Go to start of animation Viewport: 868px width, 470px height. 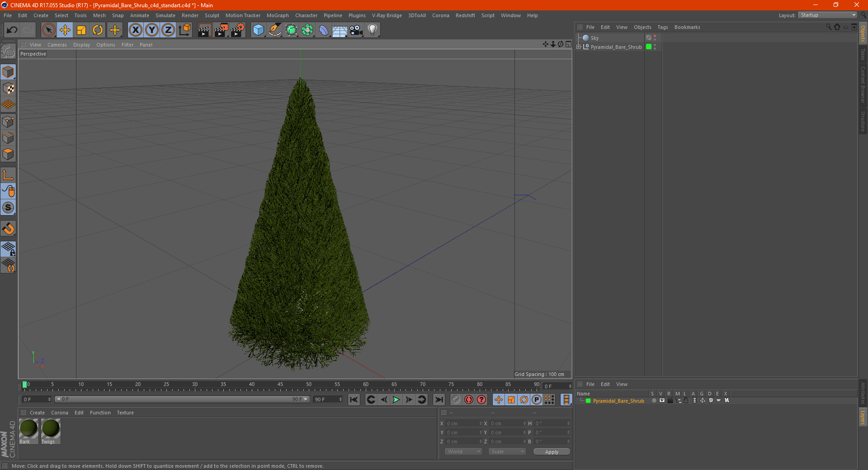(354, 399)
